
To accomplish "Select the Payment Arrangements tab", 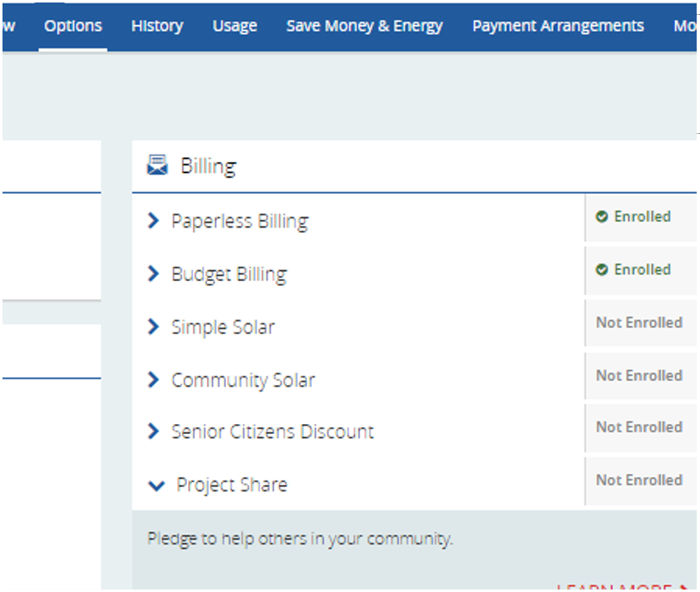I will 558,26.
